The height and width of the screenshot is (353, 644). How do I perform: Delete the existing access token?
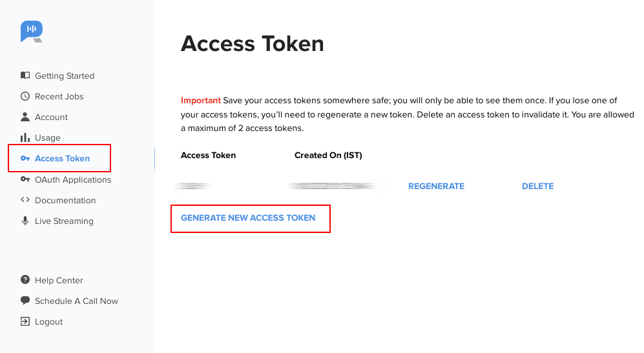pos(537,186)
